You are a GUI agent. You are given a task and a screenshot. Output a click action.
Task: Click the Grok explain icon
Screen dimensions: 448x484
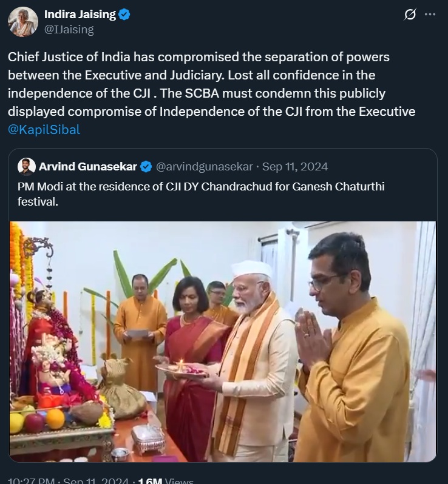(410, 15)
